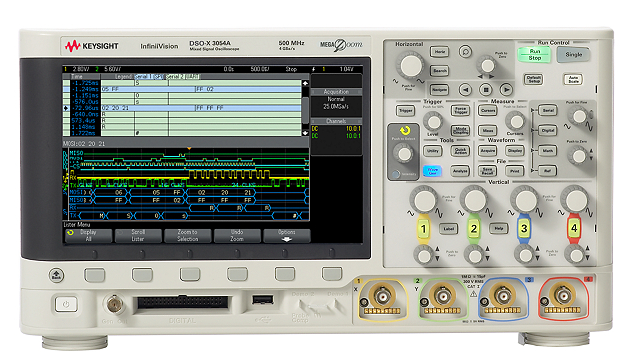
Task: Toggle channel 4 with the red button
Action: coord(574,229)
